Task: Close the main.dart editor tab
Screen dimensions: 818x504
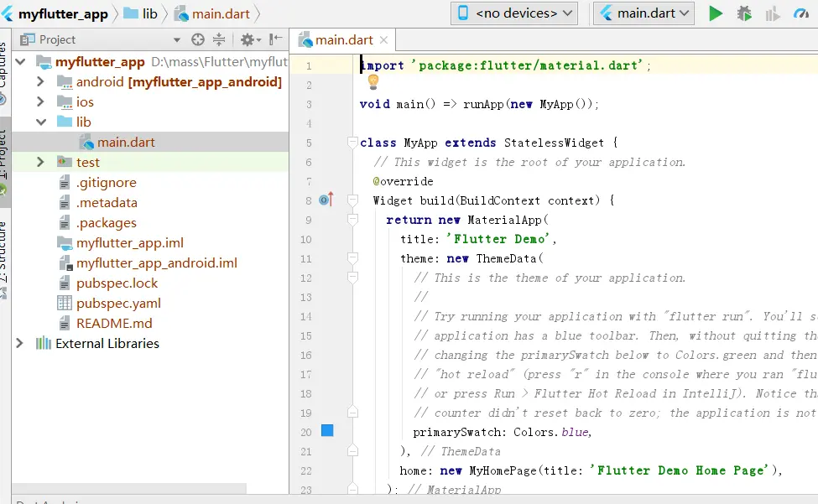Action: tap(384, 40)
